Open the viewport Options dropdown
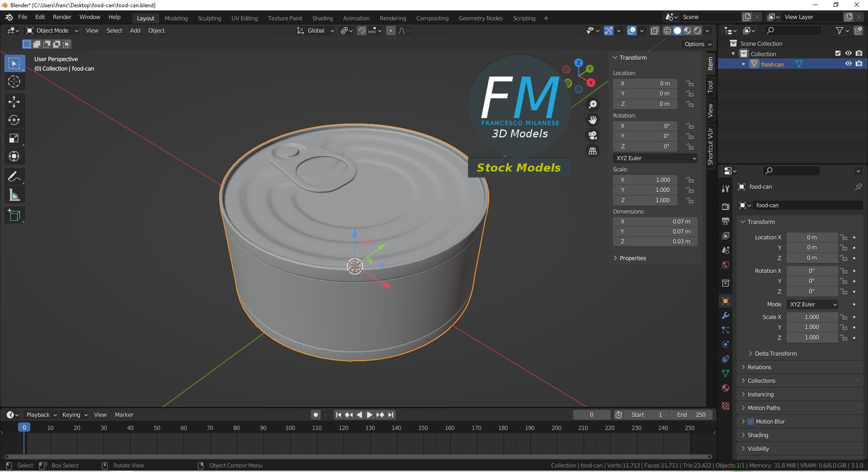The image size is (868, 472). pyautogui.click(x=698, y=44)
